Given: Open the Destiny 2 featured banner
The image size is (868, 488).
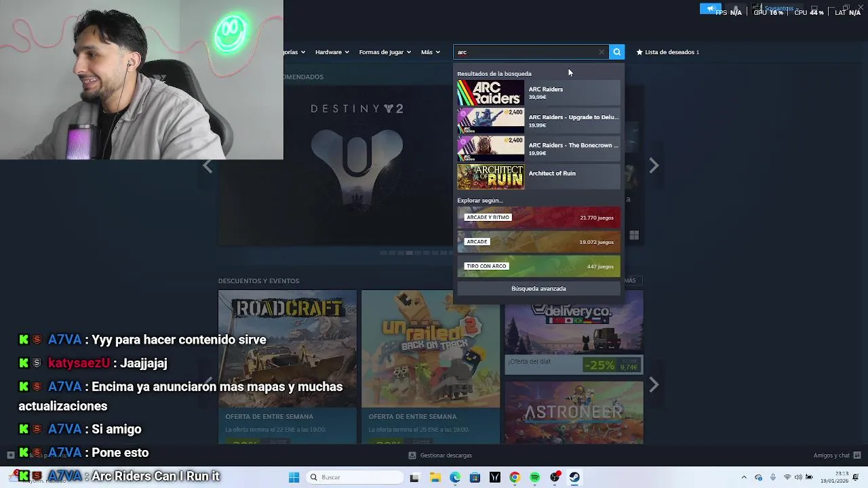Looking at the screenshot, I should (x=336, y=165).
